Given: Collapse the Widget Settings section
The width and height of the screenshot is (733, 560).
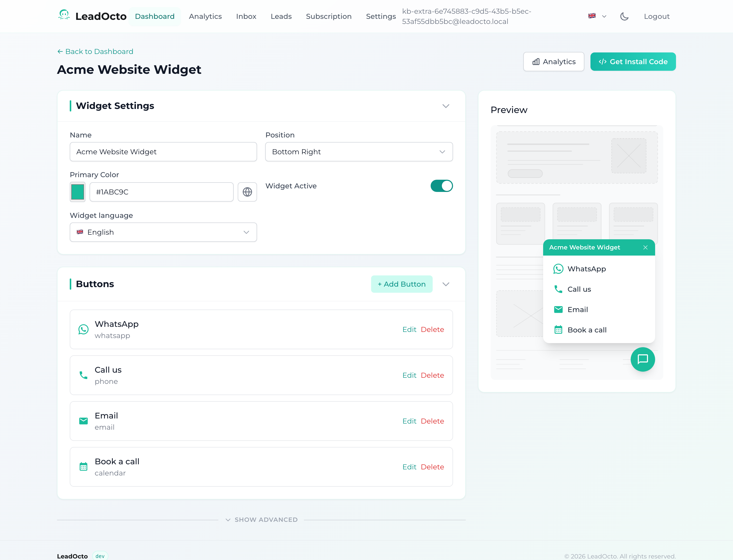Looking at the screenshot, I should coord(446,106).
